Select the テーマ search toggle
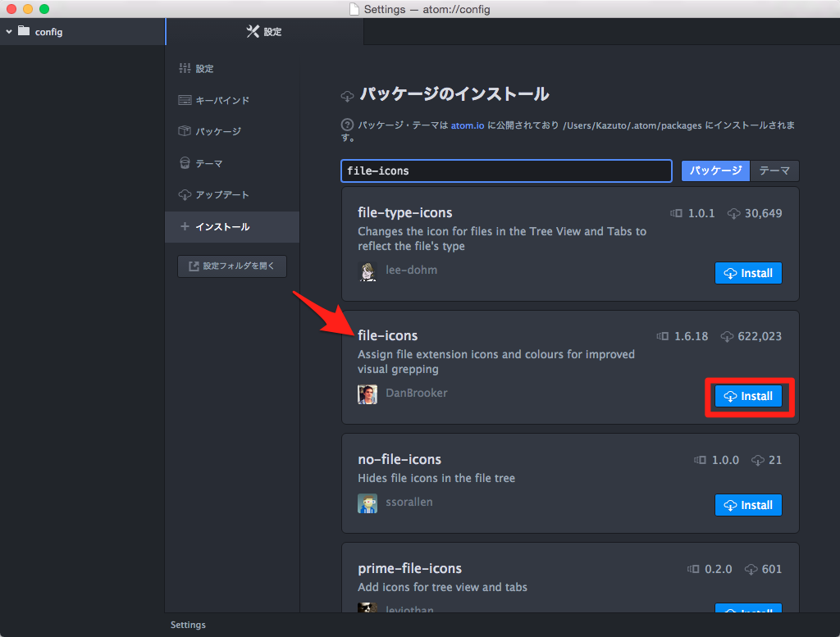The width and height of the screenshot is (840, 637). (774, 171)
